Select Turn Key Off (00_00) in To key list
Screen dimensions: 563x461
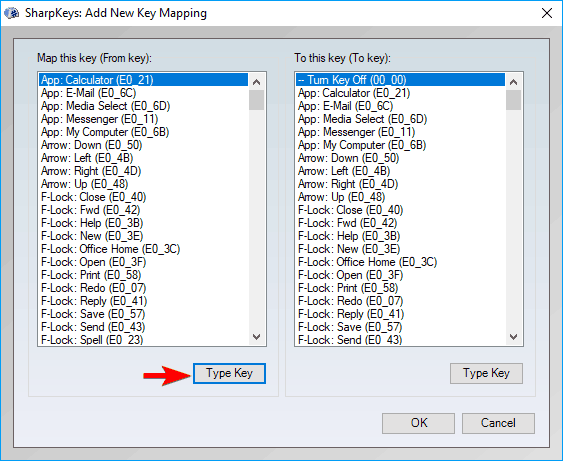click(400, 80)
